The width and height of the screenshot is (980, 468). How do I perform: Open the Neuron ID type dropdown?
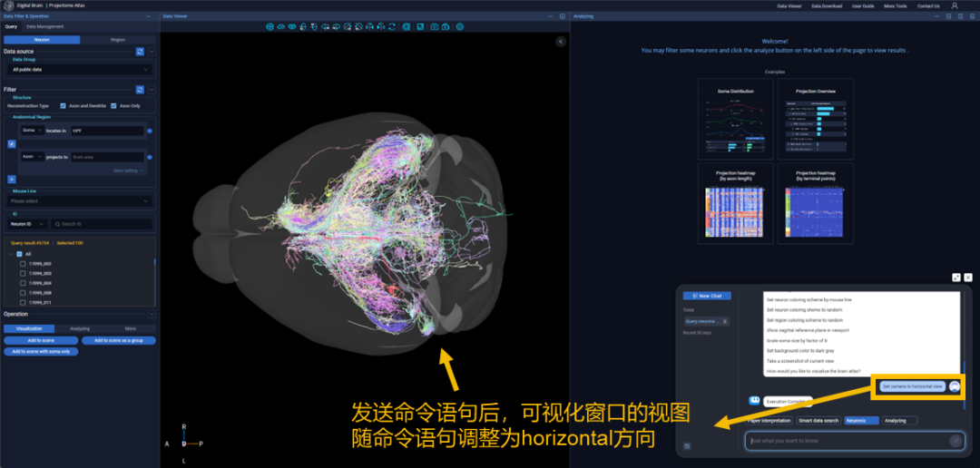[29, 223]
